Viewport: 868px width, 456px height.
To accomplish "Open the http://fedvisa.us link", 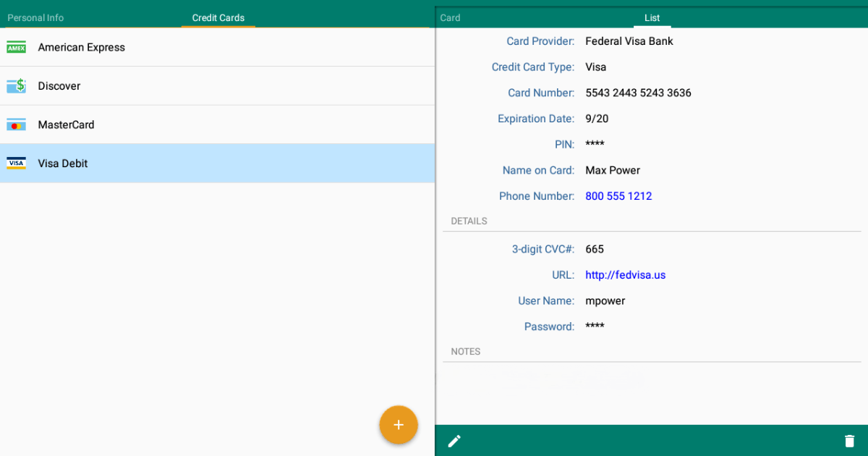I will 625,274.
